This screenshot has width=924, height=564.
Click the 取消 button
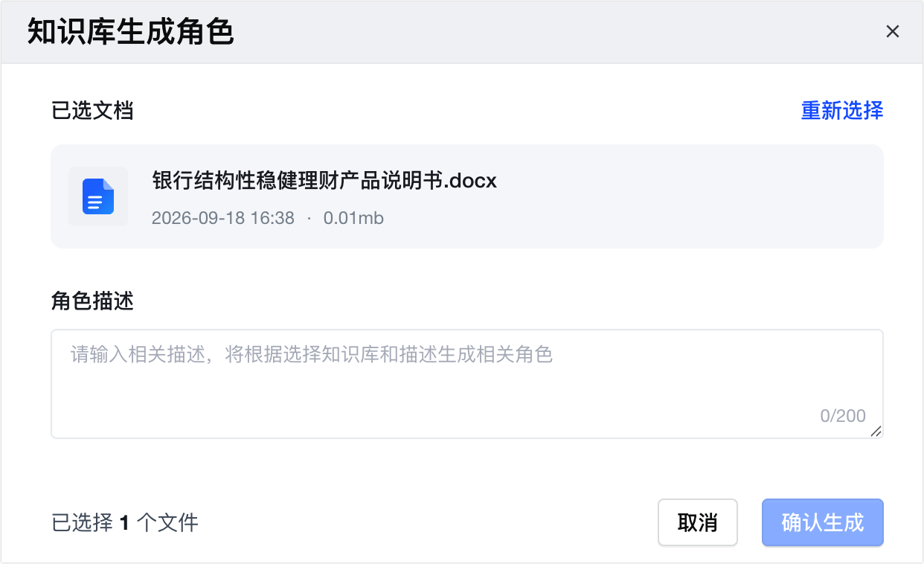click(x=698, y=522)
